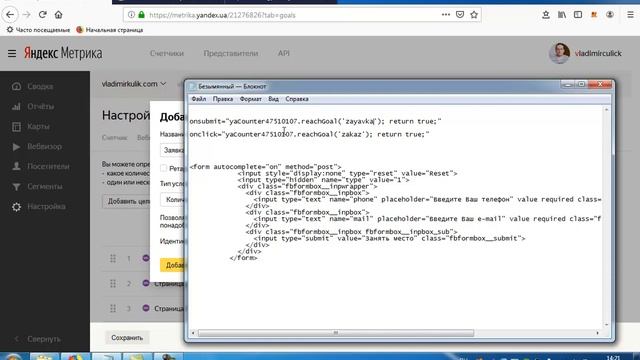The height and width of the screenshot is (360, 640).
Task: Grab the drag handle of goal row 2
Action: pyautogui.click(x=113, y=284)
